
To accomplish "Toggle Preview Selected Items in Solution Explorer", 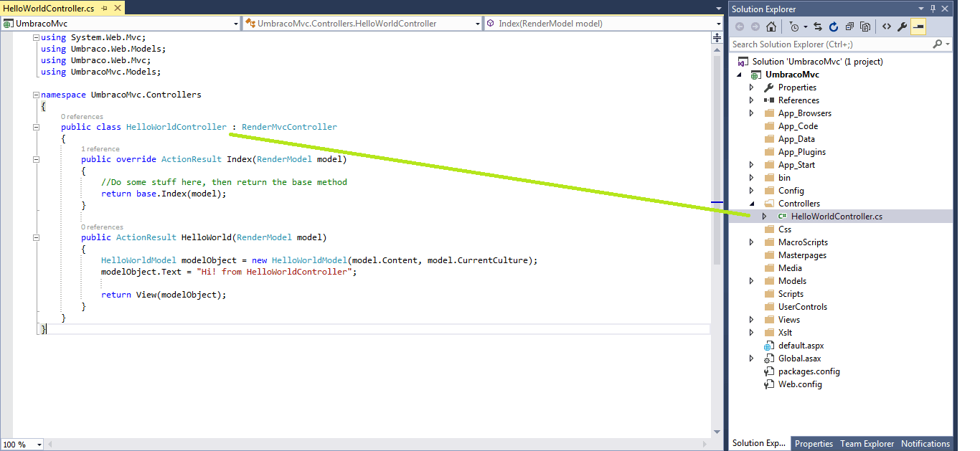I will (918, 27).
